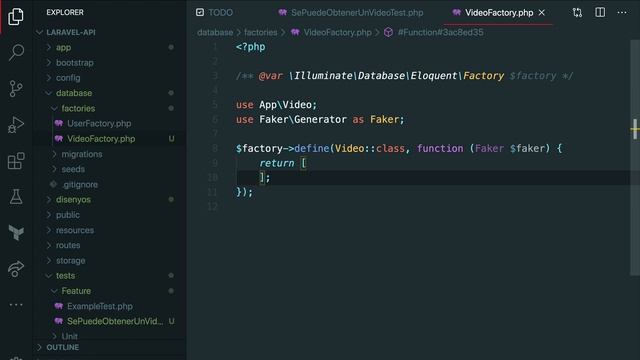Open the Testing flask icon

[16, 197]
